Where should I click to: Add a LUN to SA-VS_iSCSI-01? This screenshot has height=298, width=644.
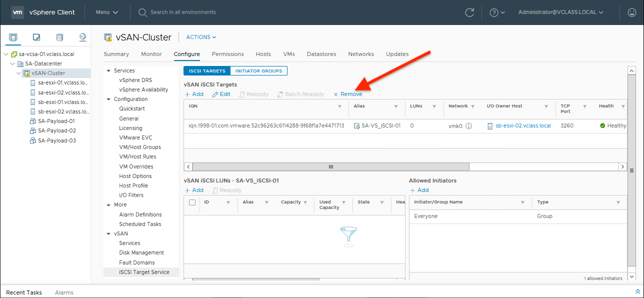pyautogui.click(x=194, y=190)
